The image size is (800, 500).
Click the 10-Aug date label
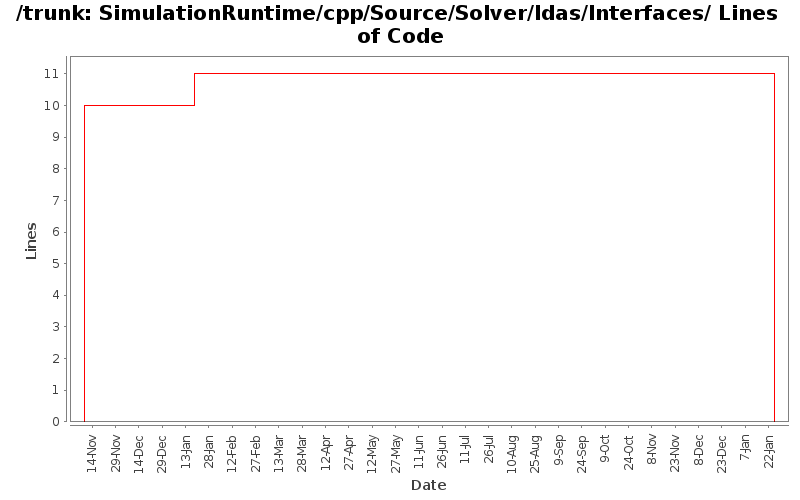point(512,454)
